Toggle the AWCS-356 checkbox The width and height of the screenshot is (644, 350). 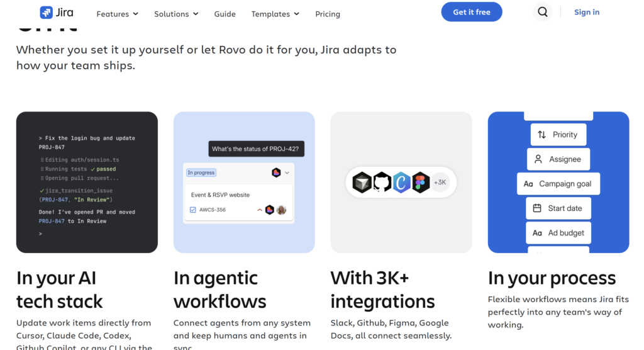[x=192, y=210]
